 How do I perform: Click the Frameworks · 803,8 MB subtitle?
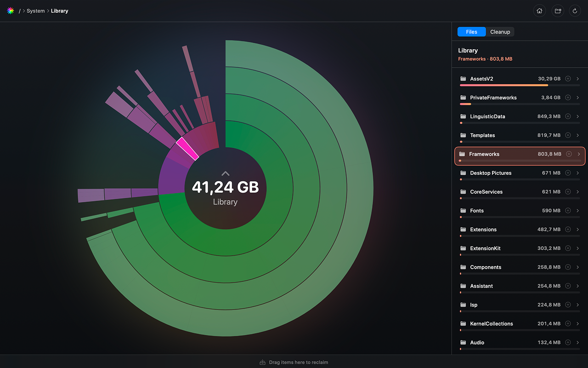[x=485, y=59]
